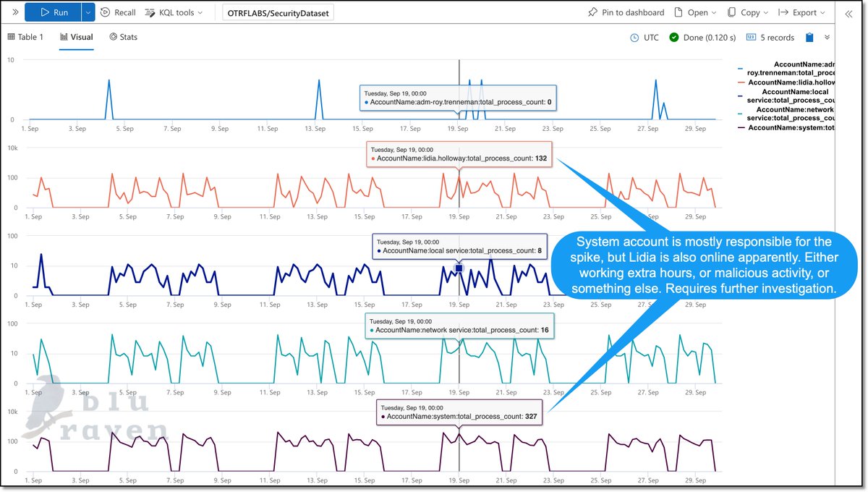Open the KQL tools dropdown
This screenshot has height=492, width=868.
pos(174,12)
